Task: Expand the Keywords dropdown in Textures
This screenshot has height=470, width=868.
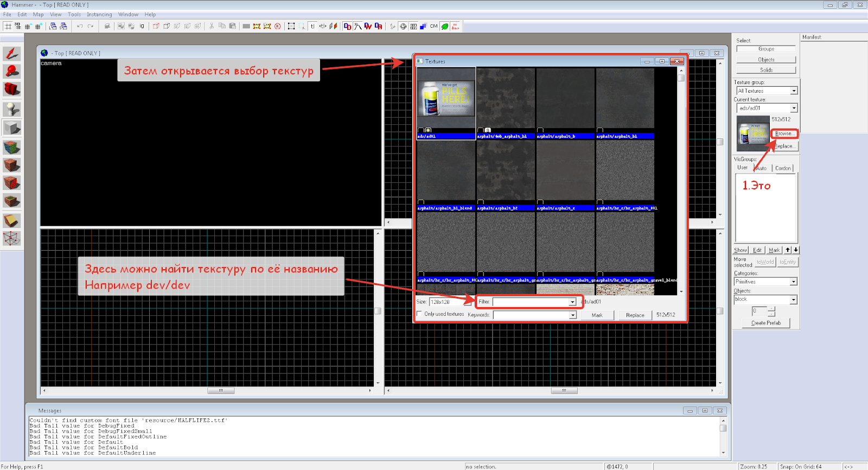Action: 572,315
